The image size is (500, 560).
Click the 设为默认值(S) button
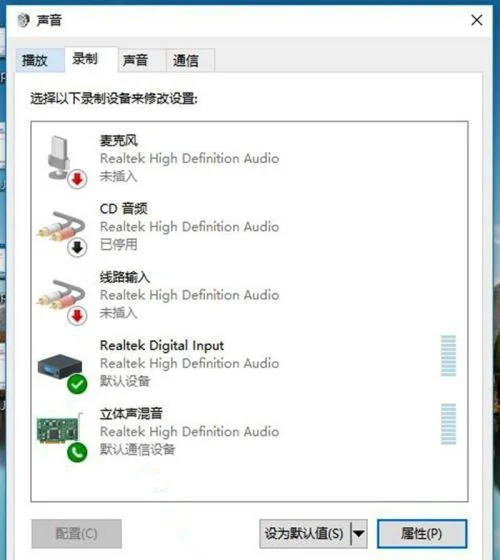(305, 534)
